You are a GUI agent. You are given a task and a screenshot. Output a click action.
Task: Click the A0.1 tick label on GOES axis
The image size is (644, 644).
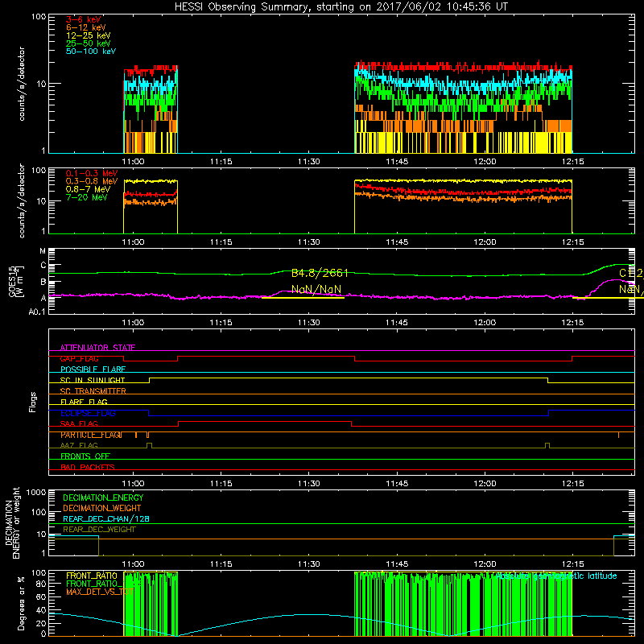click(x=36, y=312)
